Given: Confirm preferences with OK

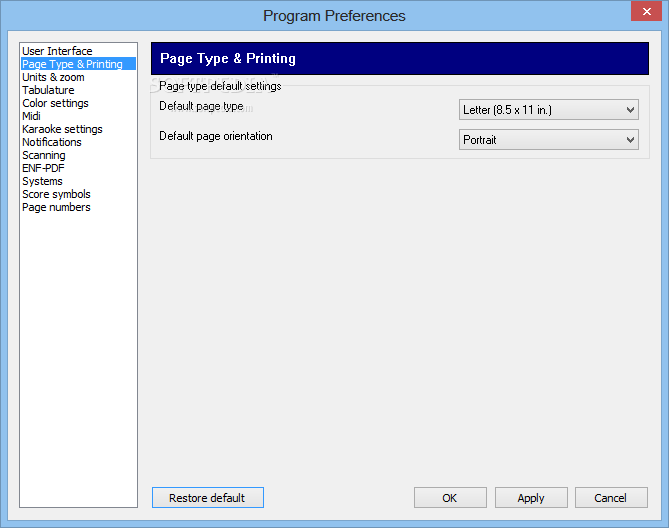Looking at the screenshot, I should pos(450,498).
